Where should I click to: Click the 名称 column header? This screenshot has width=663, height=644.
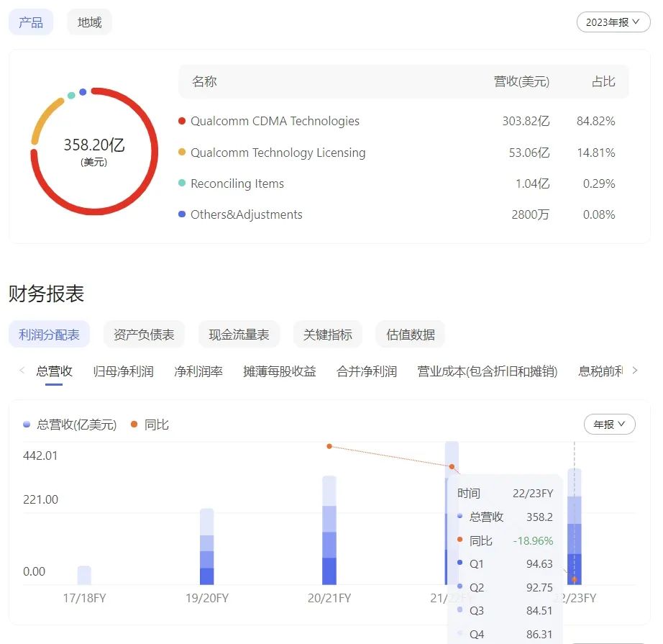[204, 81]
